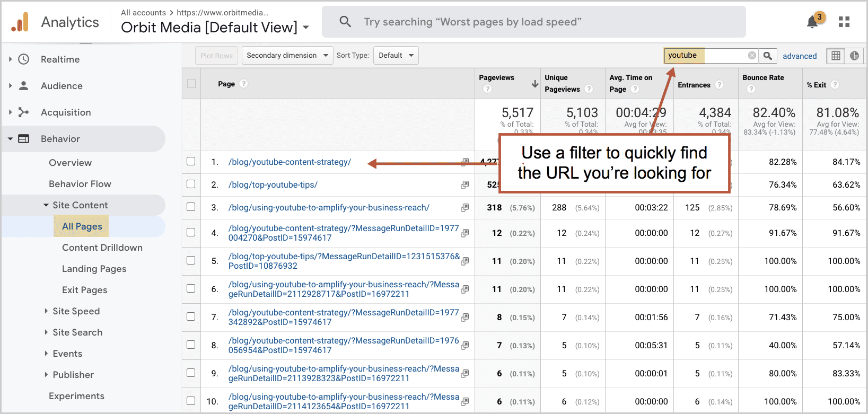The image size is (868, 414).
Task: Expand the Events group
Action: pyautogui.click(x=46, y=354)
